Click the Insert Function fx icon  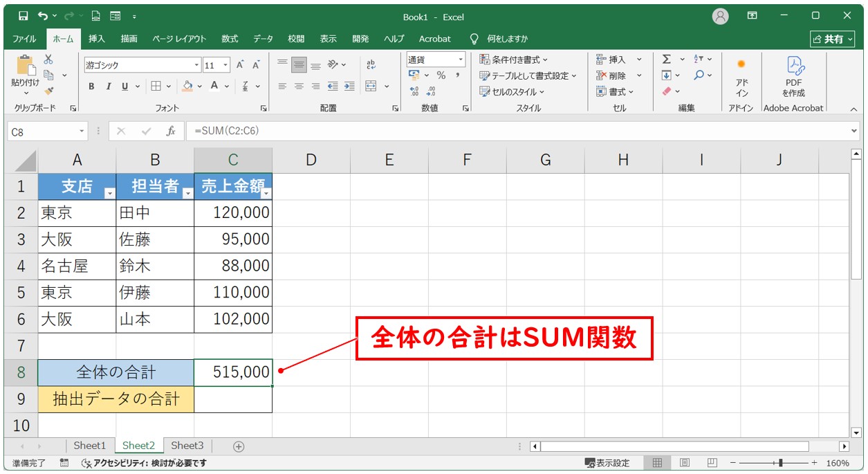[x=171, y=131]
